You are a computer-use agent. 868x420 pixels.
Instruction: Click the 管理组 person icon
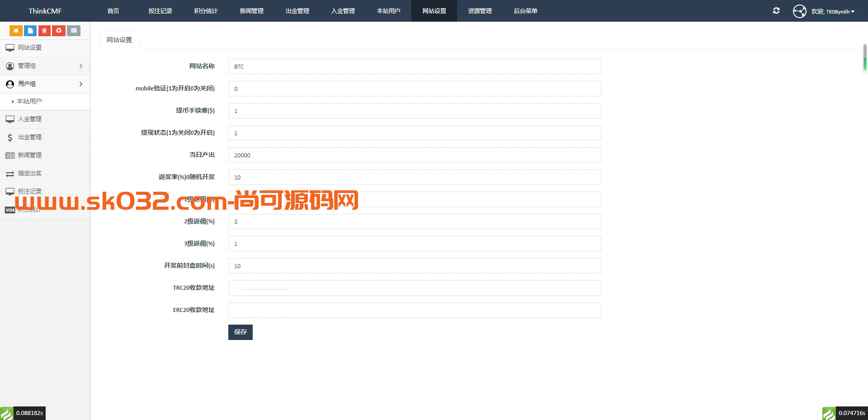tap(10, 66)
